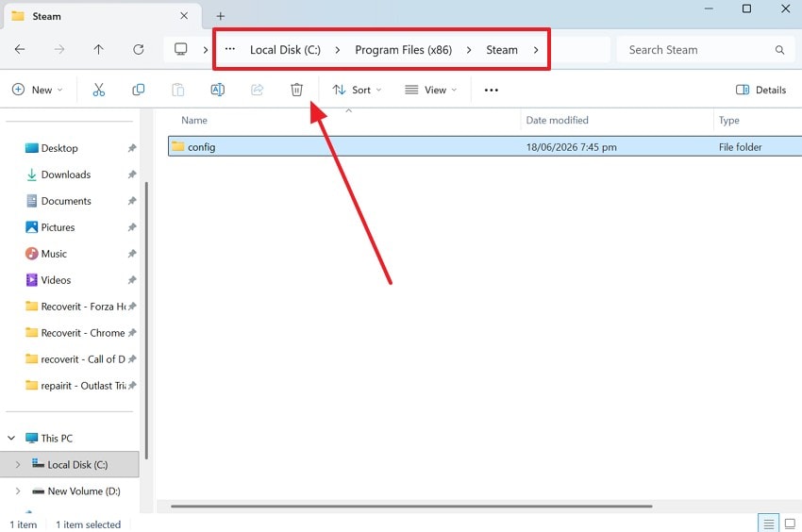Open the repairit - Outlast folder

click(x=75, y=386)
